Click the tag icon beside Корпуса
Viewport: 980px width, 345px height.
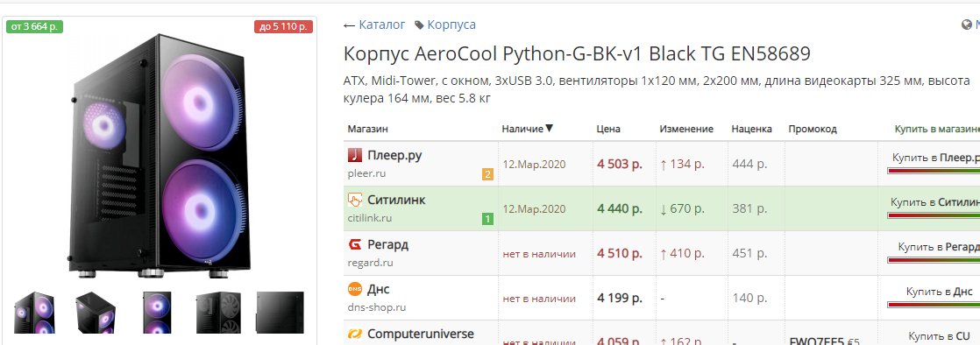419,25
